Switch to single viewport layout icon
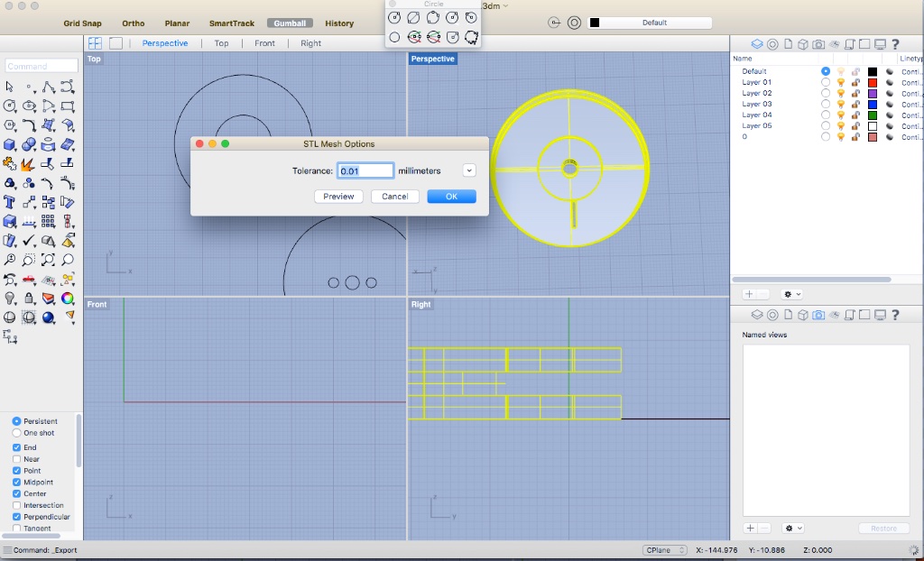The image size is (924, 561). coord(116,43)
